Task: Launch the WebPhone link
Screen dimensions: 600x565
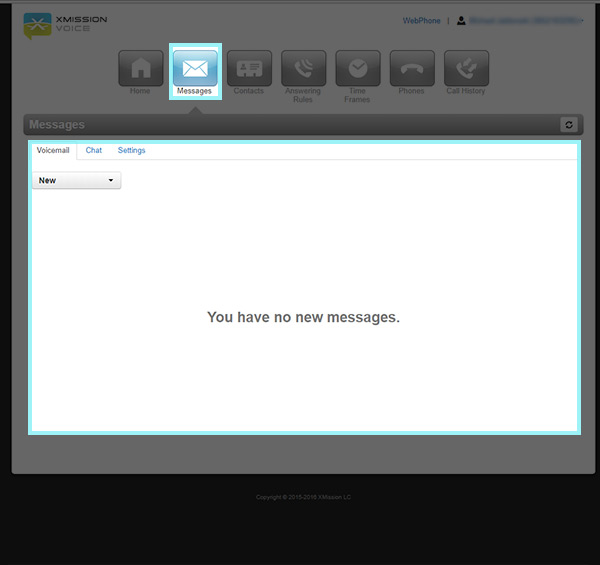Action: click(421, 20)
